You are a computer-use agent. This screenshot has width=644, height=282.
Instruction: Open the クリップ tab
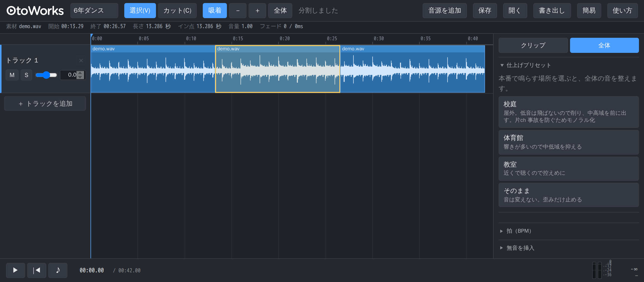[x=533, y=45]
